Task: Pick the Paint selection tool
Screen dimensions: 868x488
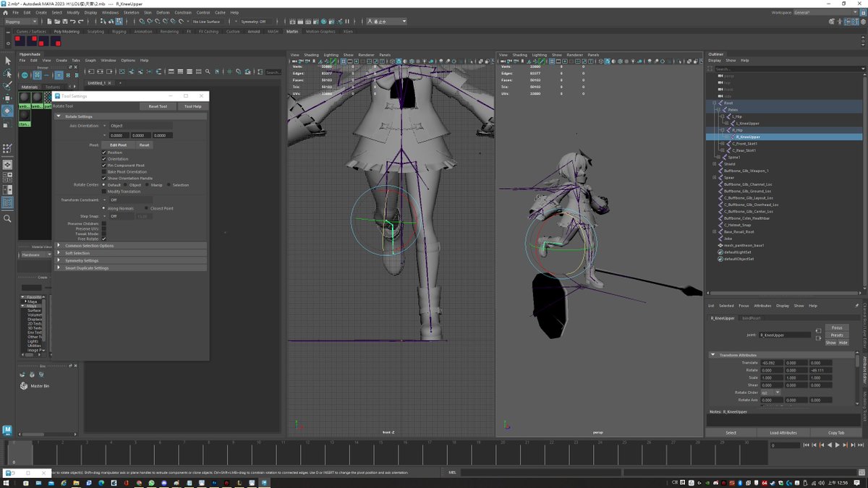Action: (x=7, y=85)
